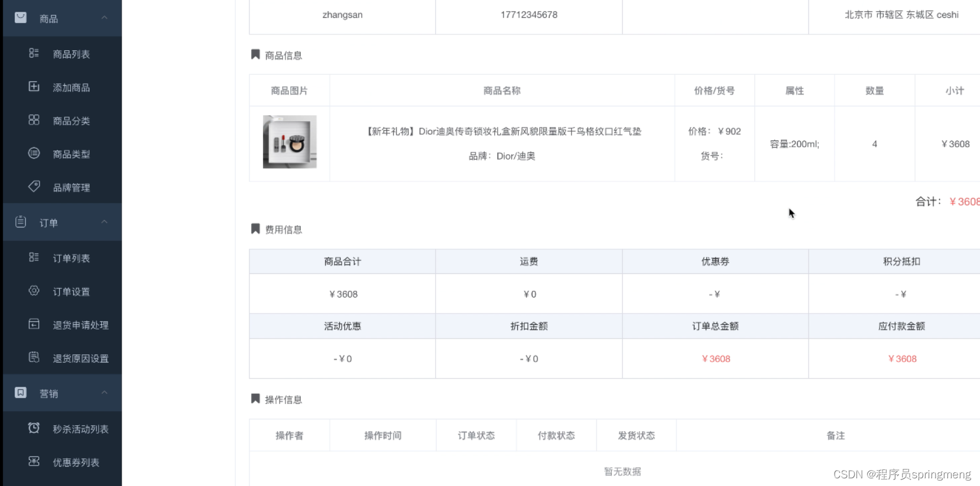Viewport: 980px width, 486px height.
Task: Click the 商品分类 grid icon
Action: [34, 120]
